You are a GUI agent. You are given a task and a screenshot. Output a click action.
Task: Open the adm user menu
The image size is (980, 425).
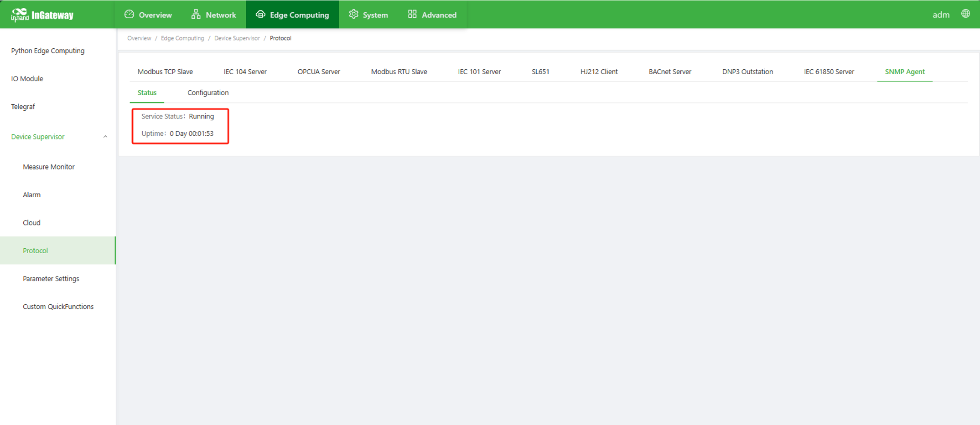pyautogui.click(x=940, y=15)
